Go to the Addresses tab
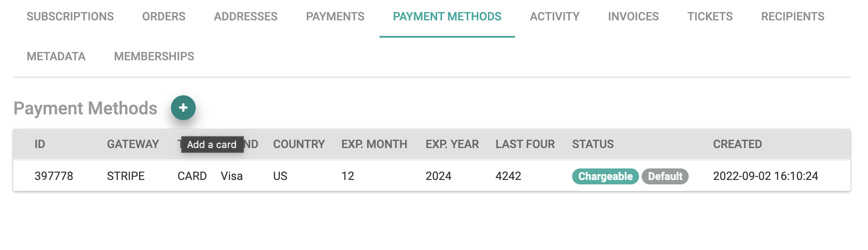Viewport: 868px width, 250px height. [246, 17]
